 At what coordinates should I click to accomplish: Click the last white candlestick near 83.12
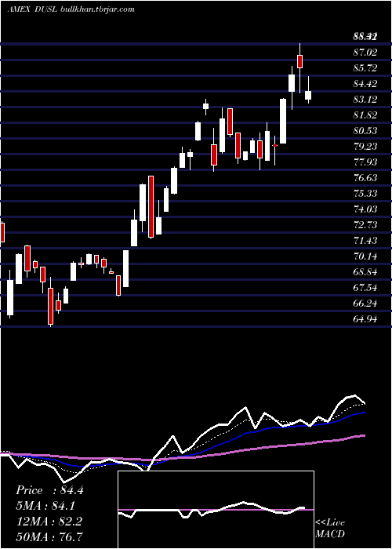point(308,95)
